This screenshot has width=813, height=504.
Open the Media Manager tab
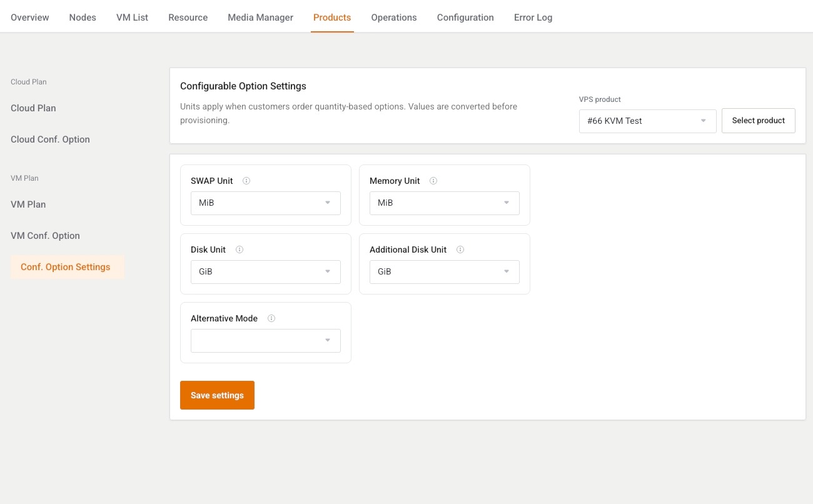pos(261,18)
